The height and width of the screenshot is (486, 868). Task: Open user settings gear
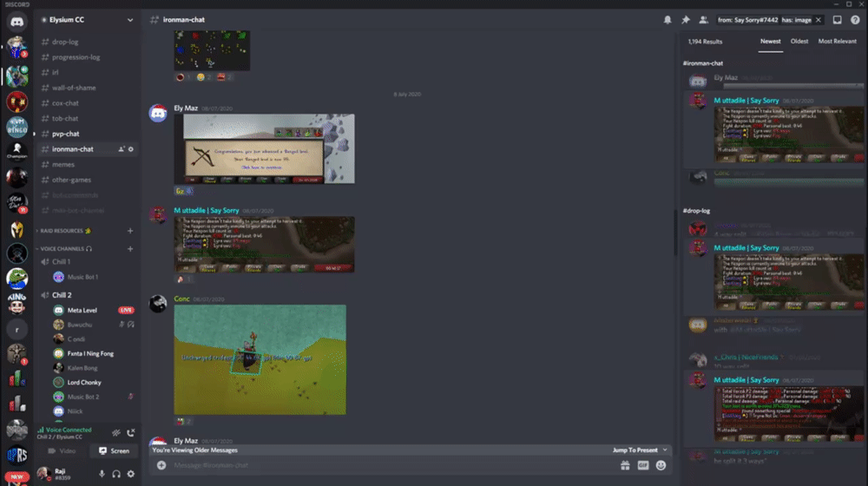coord(131,474)
